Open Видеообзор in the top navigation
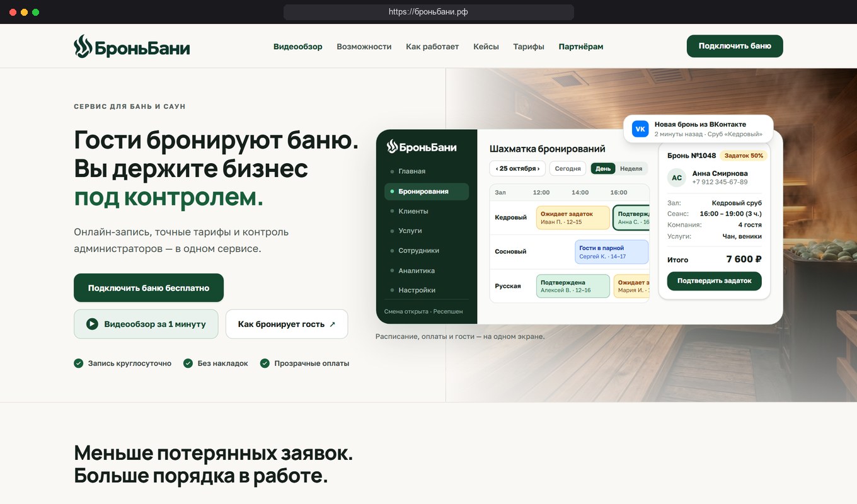 [298, 47]
